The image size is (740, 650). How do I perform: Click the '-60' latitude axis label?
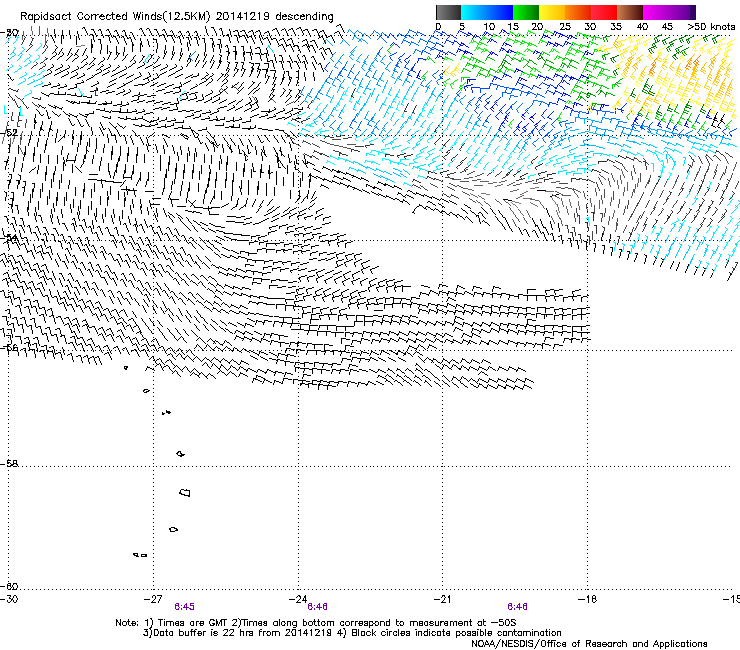point(9,587)
